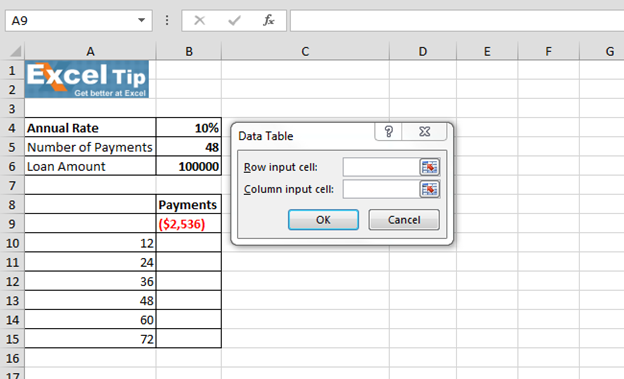Image resolution: width=624 pixels, height=379 pixels.
Task: Click into the formula bar input area
Action: point(457,21)
